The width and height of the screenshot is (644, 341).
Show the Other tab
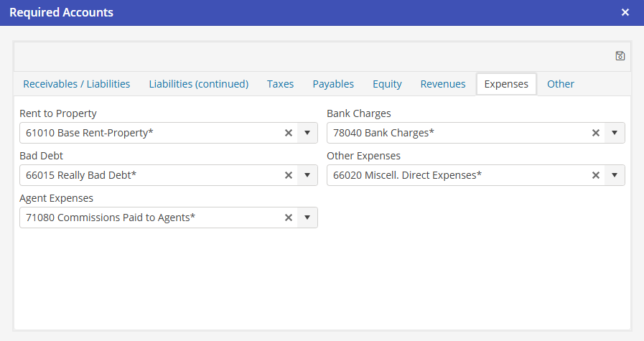point(561,84)
